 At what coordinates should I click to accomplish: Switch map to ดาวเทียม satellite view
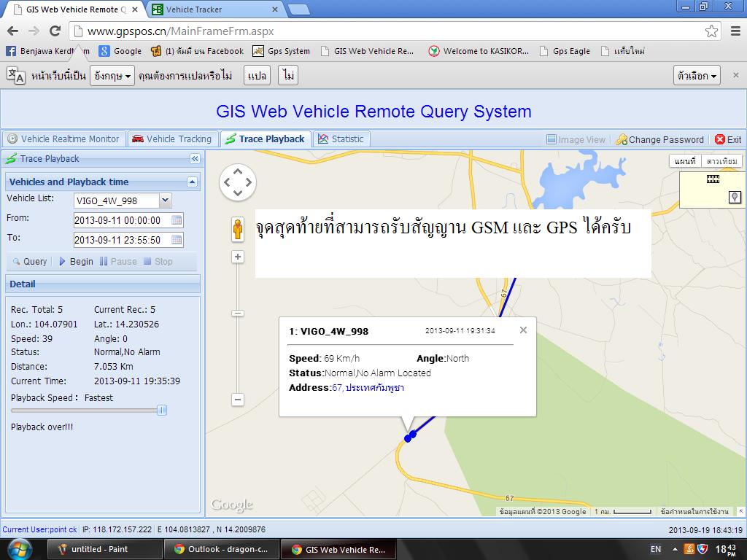coord(721,161)
